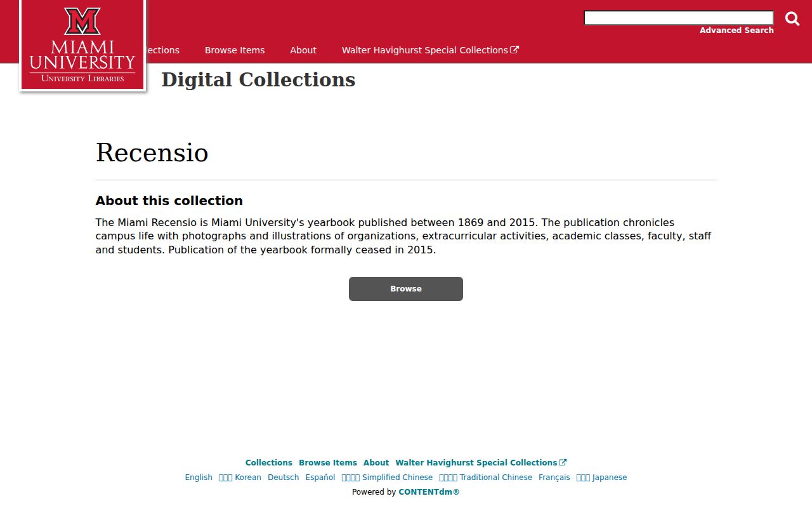
Task: Switch the language to Español
Action: coord(320,478)
